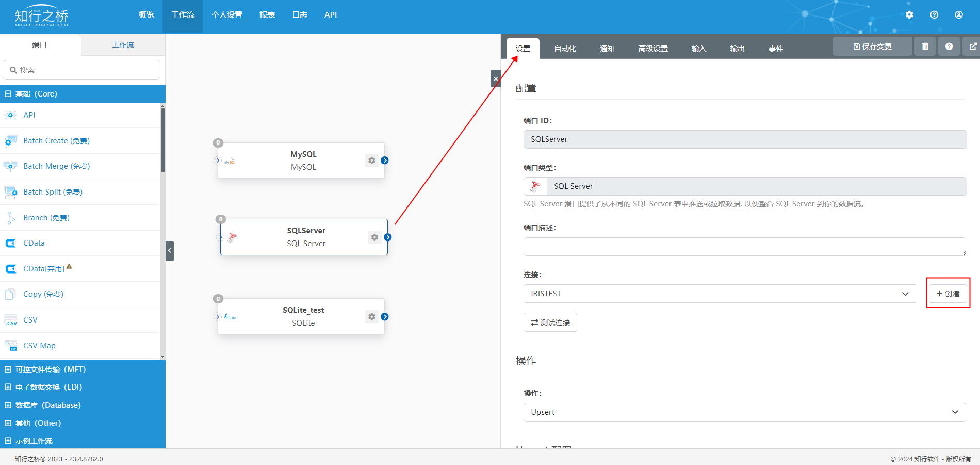
Task: Open 报表 in top navigation
Action: click(267, 15)
